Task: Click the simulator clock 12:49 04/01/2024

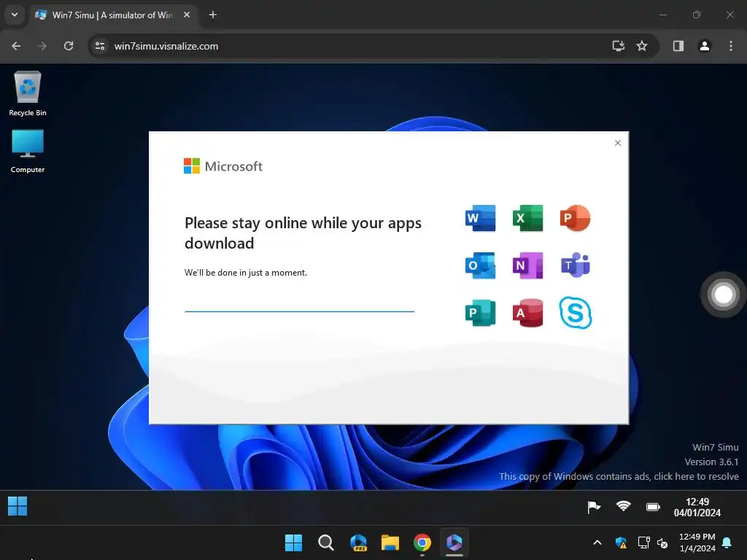Action: (697, 507)
